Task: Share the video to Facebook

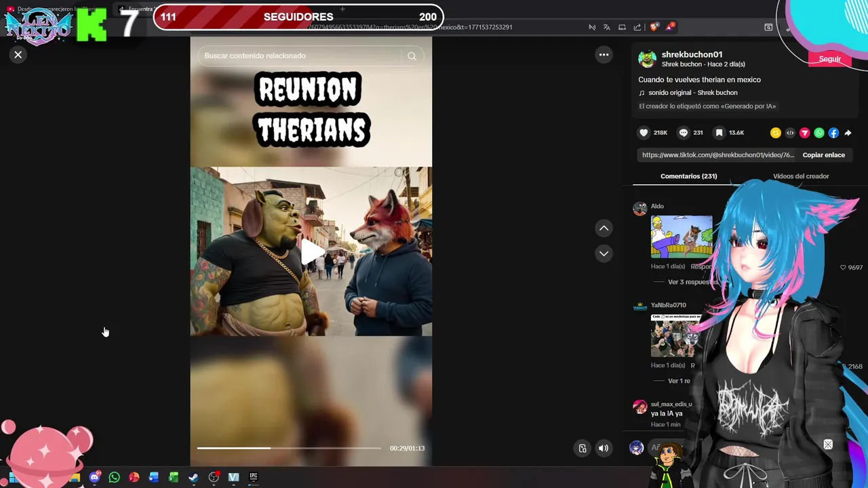Action: [x=833, y=133]
